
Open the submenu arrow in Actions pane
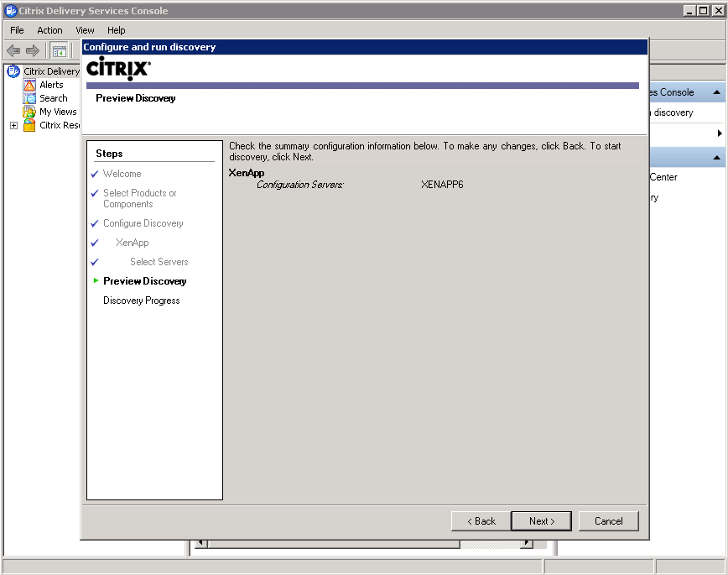[x=720, y=133]
